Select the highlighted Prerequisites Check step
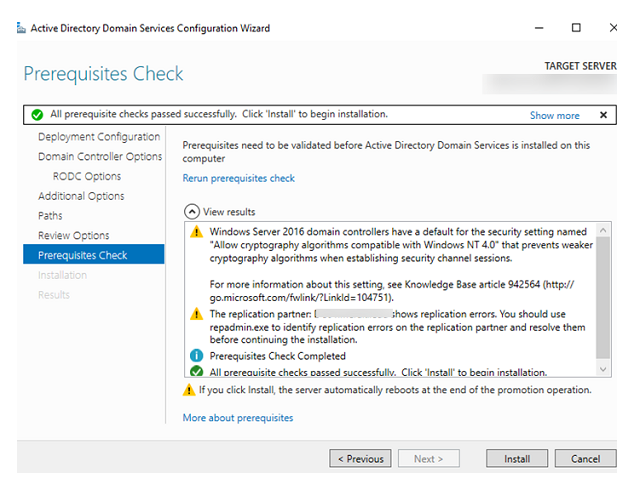The height and width of the screenshot is (478, 641). coord(94,254)
